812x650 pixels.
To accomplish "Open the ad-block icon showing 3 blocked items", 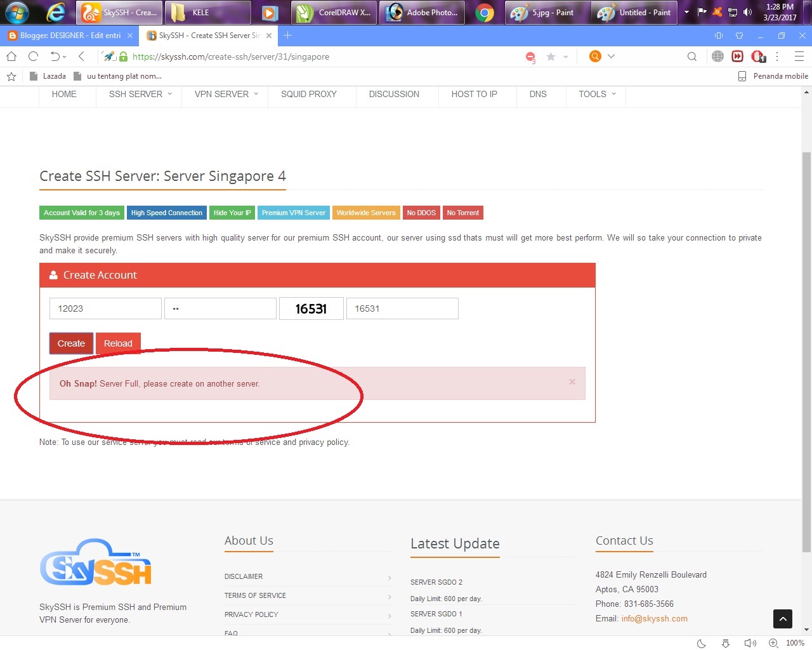I will click(x=530, y=56).
